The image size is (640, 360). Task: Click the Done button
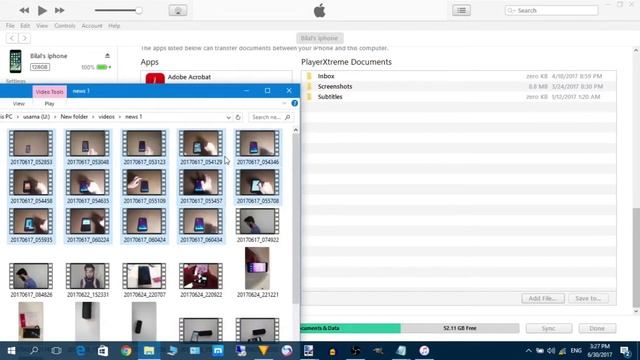pos(597,328)
